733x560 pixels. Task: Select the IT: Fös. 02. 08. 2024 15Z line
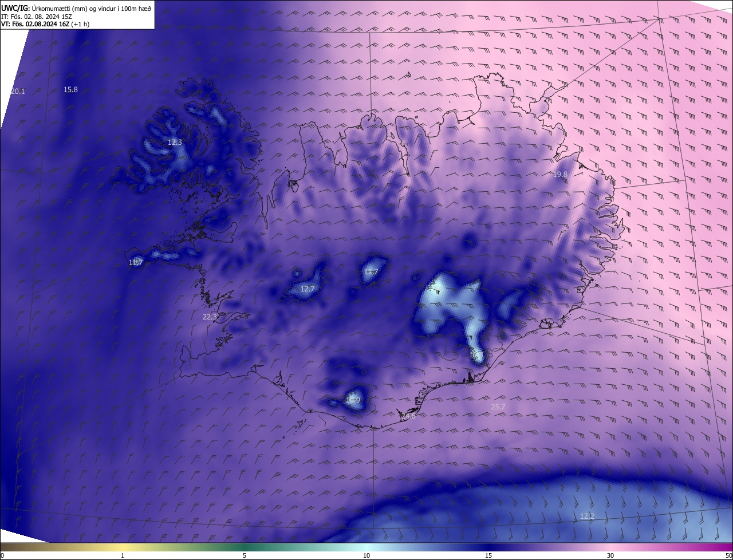(36, 17)
